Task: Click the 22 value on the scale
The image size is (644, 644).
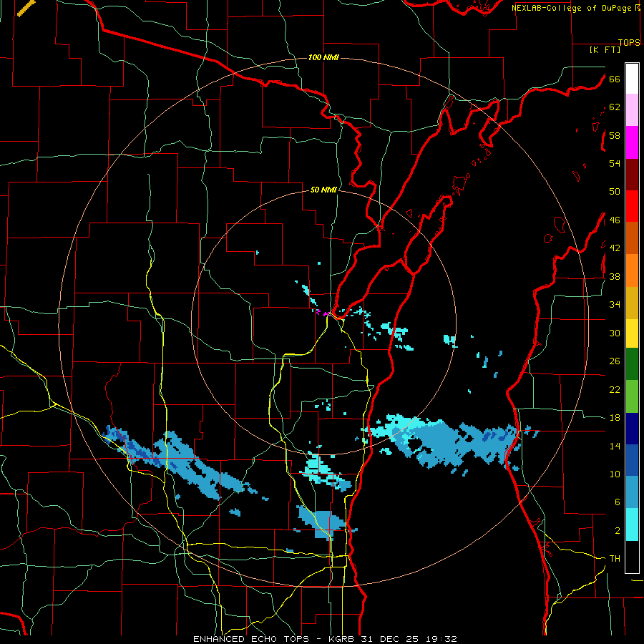Action: click(x=615, y=389)
